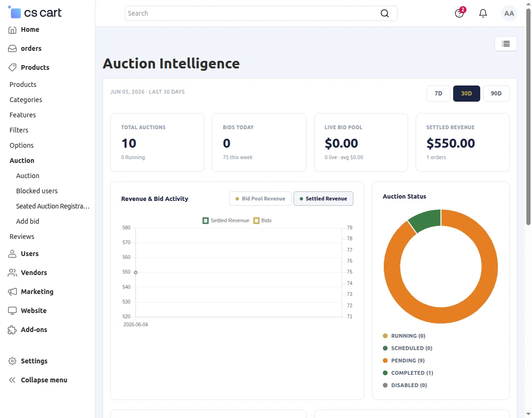Open the Home menu item
532x418 pixels.
click(x=30, y=29)
